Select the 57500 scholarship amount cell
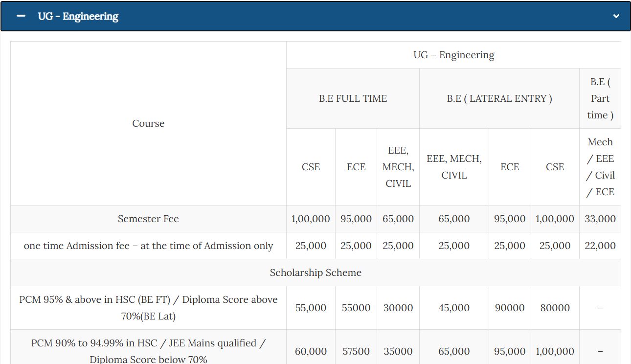The width and height of the screenshot is (631, 364). click(x=356, y=351)
